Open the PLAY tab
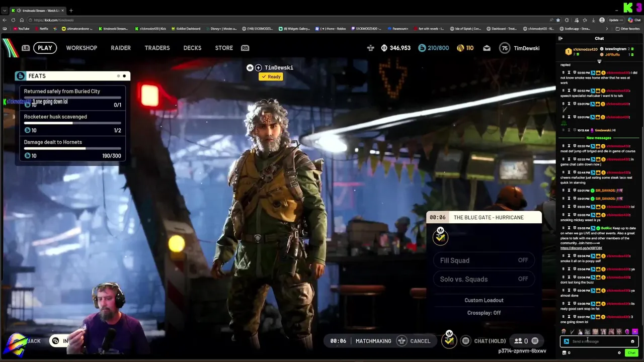This screenshot has height=362, width=644. [x=45, y=48]
